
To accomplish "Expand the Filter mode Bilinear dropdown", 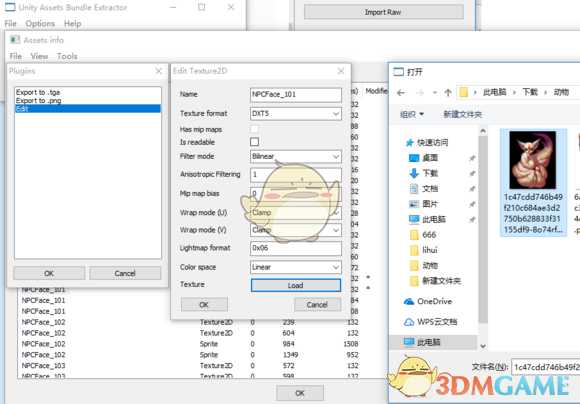I will tap(296, 156).
